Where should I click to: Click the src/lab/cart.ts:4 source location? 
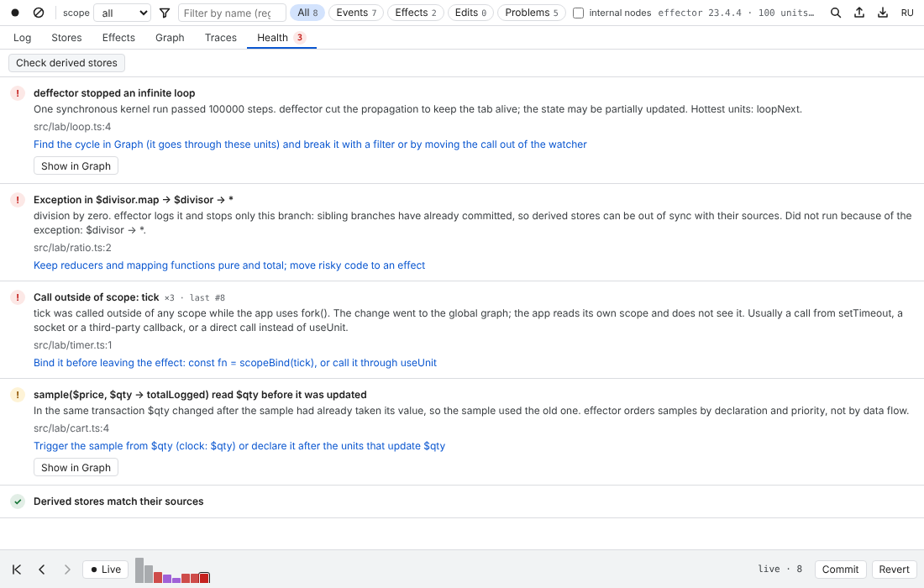(71, 428)
